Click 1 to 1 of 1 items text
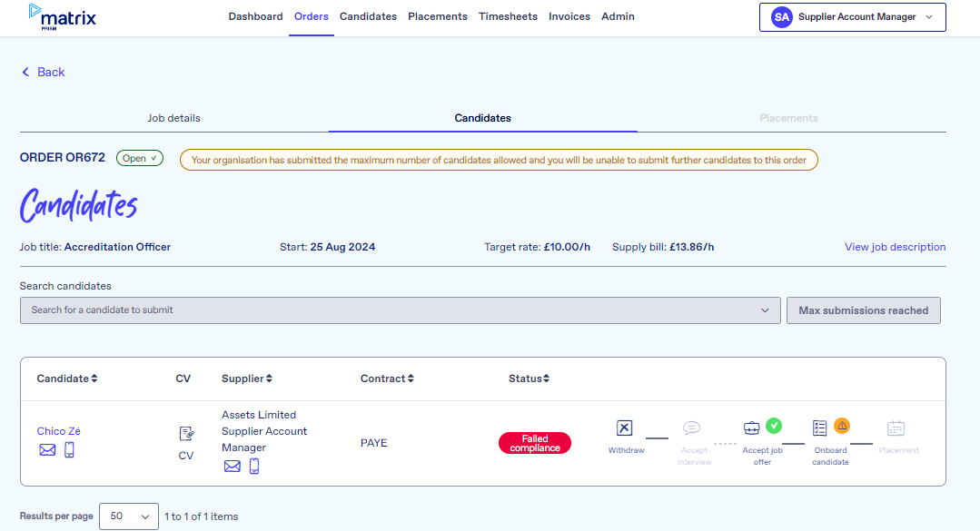 pyautogui.click(x=202, y=516)
